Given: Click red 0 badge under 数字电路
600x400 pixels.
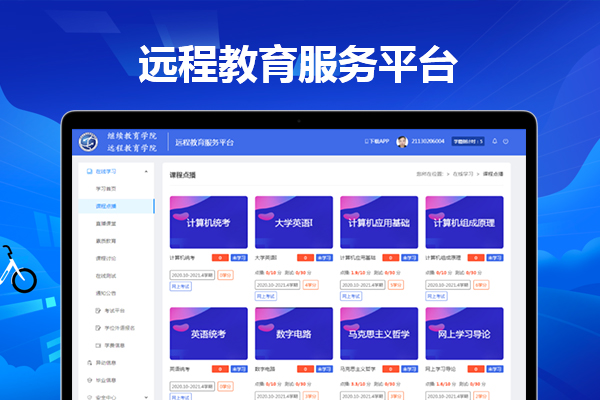Looking at the screenshot, I should [306, 369].
